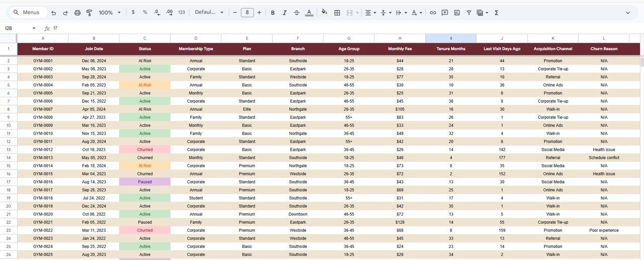Click the print icon
Image resolution: width=644 pixels, height=260 pixels.
77,13
